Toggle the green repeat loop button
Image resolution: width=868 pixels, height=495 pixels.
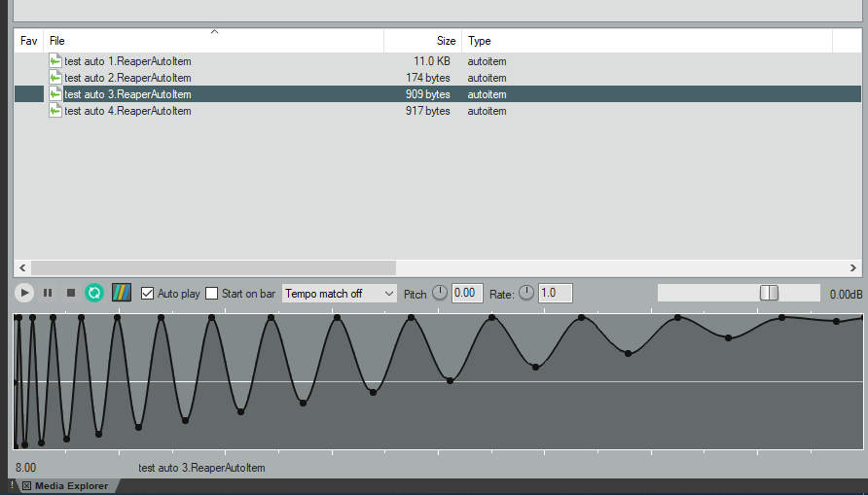pos(94,293)
